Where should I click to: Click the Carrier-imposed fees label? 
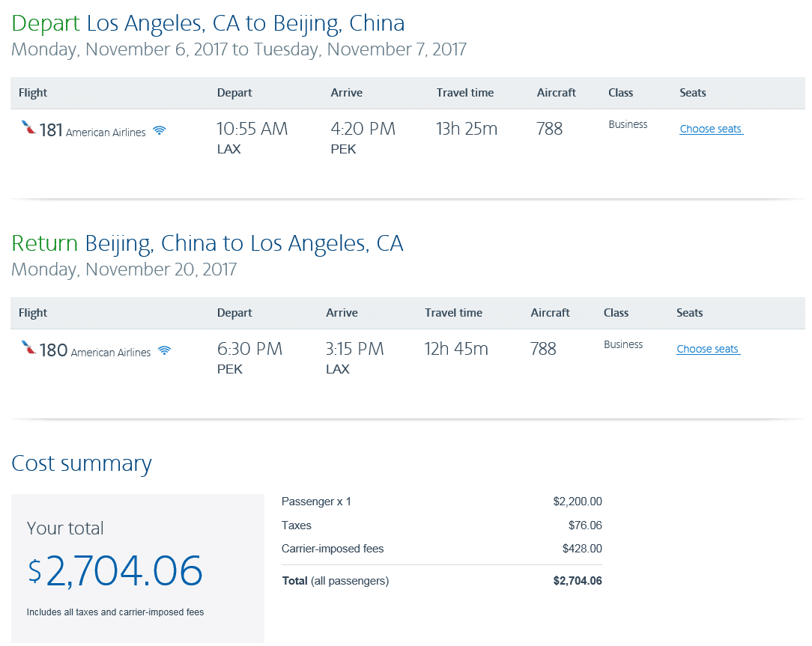[x=332, y=549]
